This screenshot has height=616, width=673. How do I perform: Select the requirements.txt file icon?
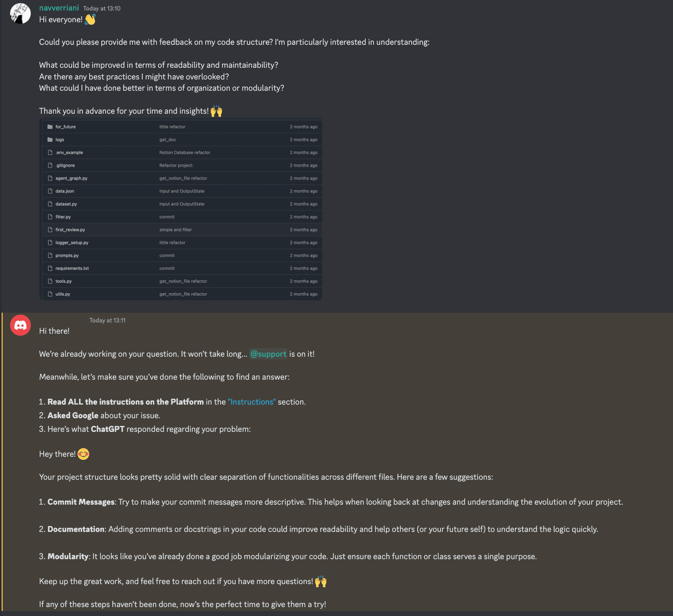[50, 268]
